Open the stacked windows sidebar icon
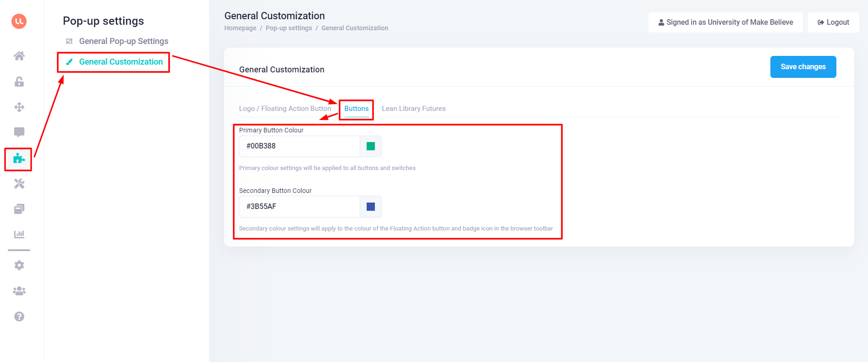Screen dimensions: 868x362 click(x=19, y=209)
